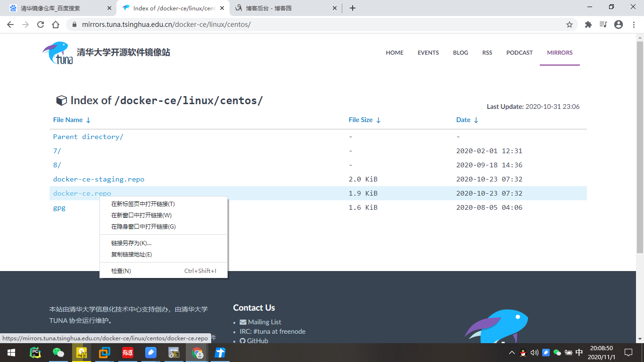Choose 在新标签页中打开链接(T) from context menu
The height and width of the screenshot is (362, 644).
point(164,204)
